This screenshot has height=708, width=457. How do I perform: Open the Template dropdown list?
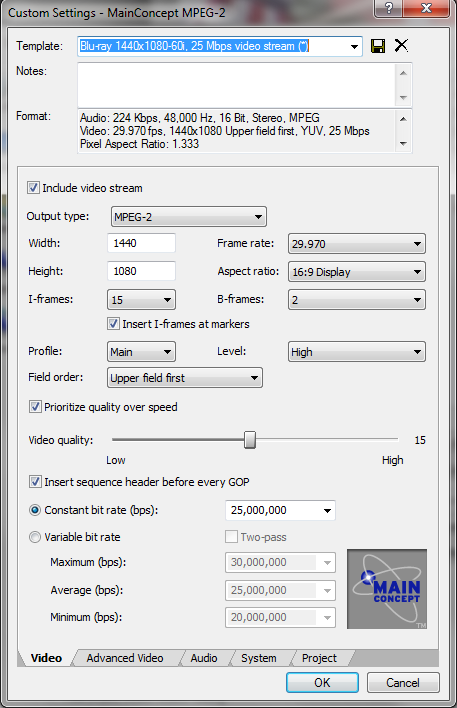click(x=354, y=46)
